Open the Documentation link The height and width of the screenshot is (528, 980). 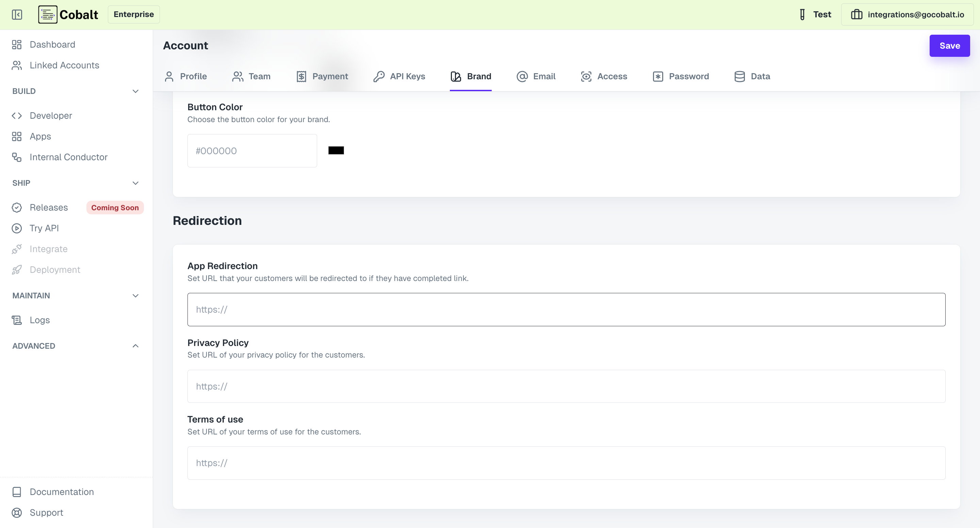(62, 492)
